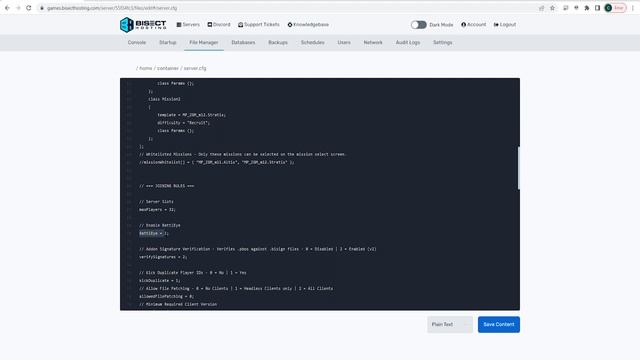Open the Discord link

tap(219, 24)
